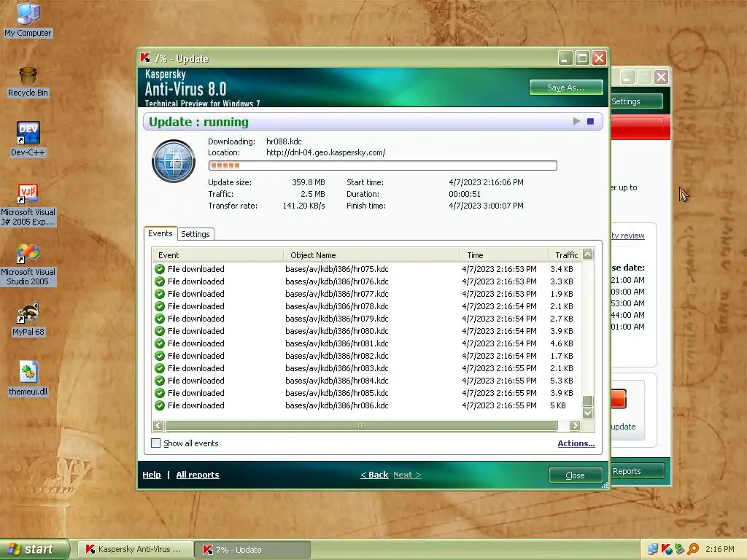The width and height of the screenshot is (747, 560).
Task: Select the Dev-C++ shortcut icon
Action: point(28,139)
